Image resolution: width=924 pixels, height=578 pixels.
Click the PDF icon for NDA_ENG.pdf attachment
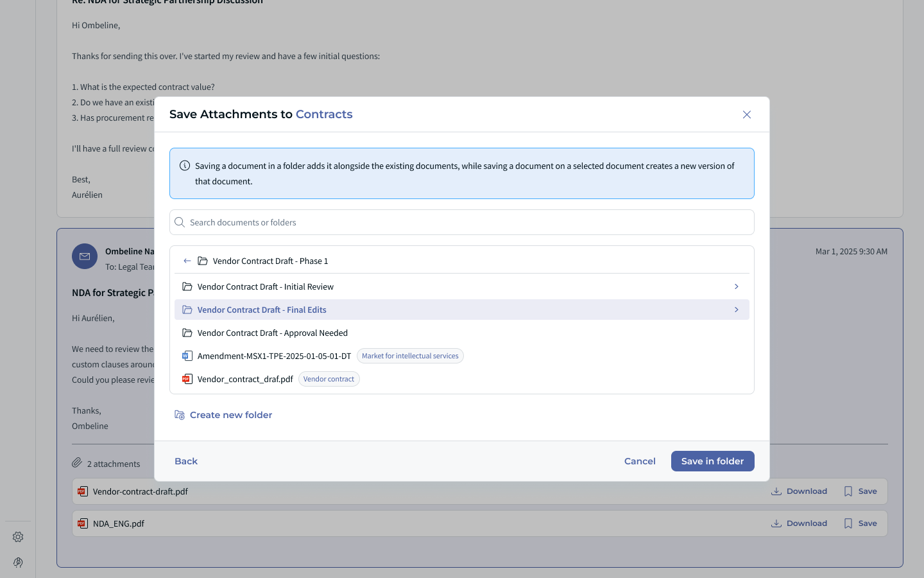pyautogui.click(x=83, y=523)
